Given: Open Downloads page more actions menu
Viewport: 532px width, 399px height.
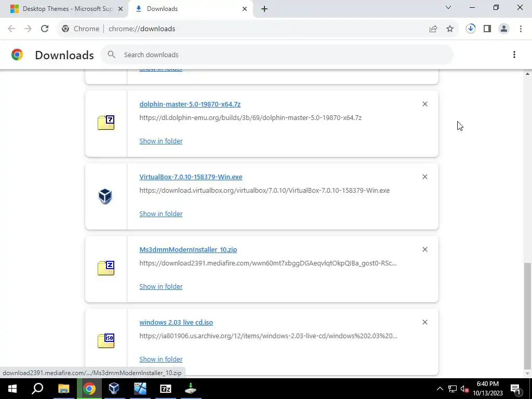Looking at the screenshot, I should pyautogui.click(x=514, y=55).
